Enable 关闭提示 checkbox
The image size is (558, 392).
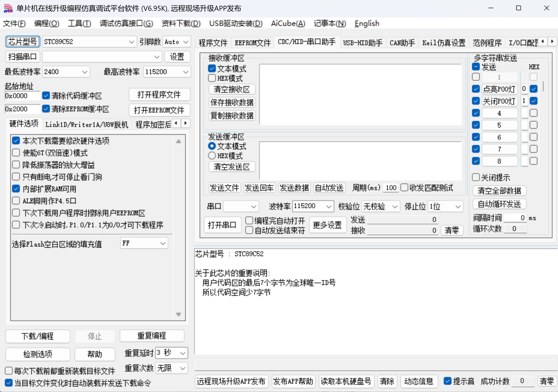point(476,177)
